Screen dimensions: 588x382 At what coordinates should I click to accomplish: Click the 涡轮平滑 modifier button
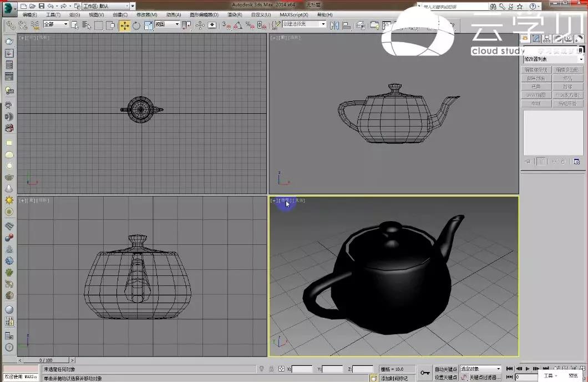[x=567, y=104]
